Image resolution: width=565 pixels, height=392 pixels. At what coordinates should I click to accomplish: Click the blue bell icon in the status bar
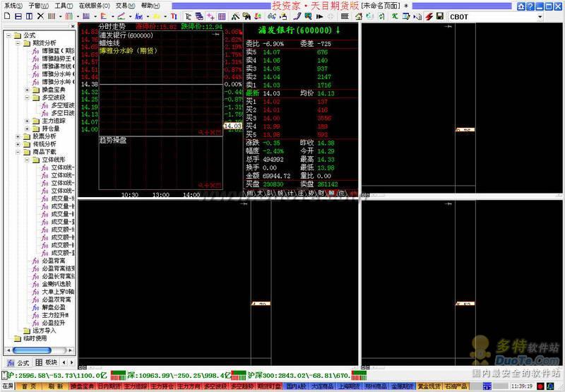tap(551, 386)
